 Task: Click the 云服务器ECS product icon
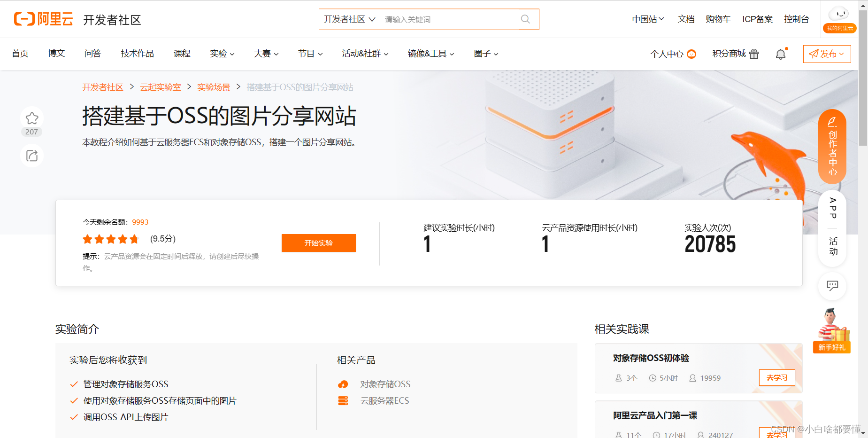[x=343, y=401]
